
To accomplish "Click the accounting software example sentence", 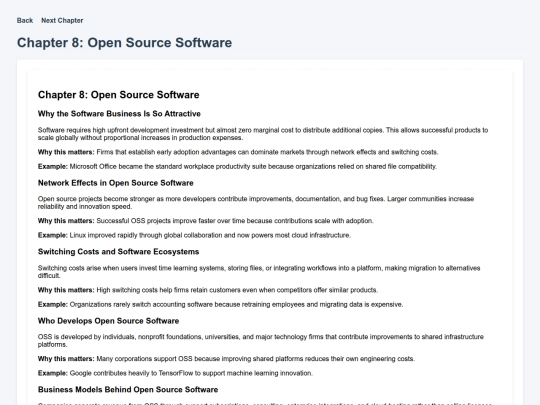I will 220,304.
